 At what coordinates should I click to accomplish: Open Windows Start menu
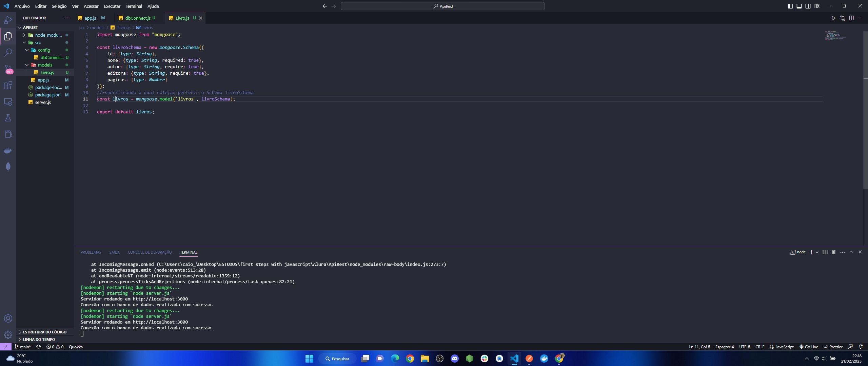coord(309,359)
